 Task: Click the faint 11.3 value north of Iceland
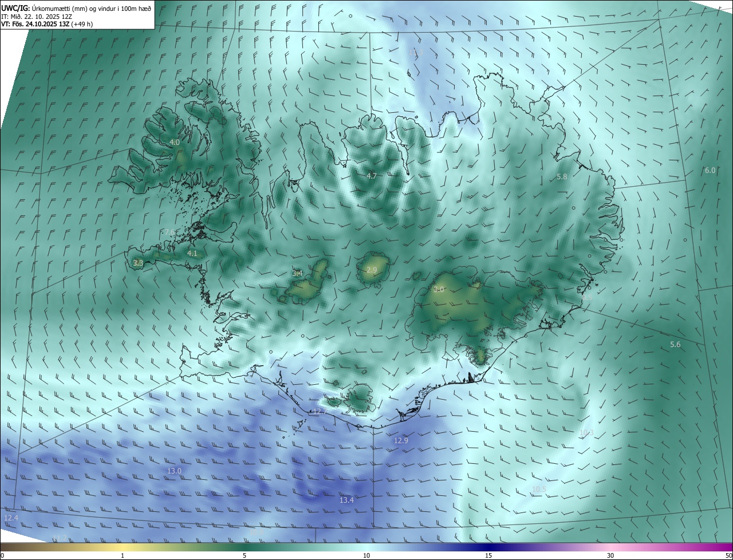click(x=416, y=52)
